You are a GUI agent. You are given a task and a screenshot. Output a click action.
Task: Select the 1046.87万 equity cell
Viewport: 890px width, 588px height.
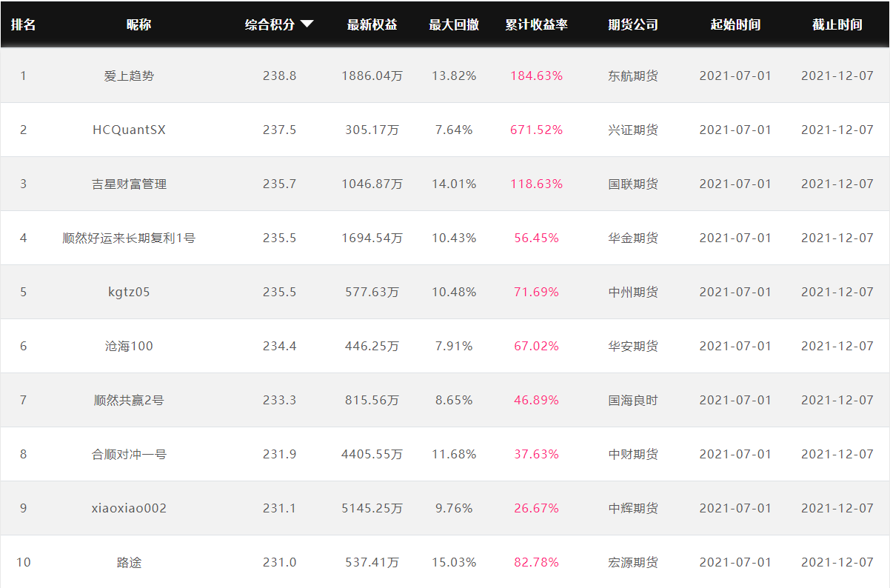[372, 184]
